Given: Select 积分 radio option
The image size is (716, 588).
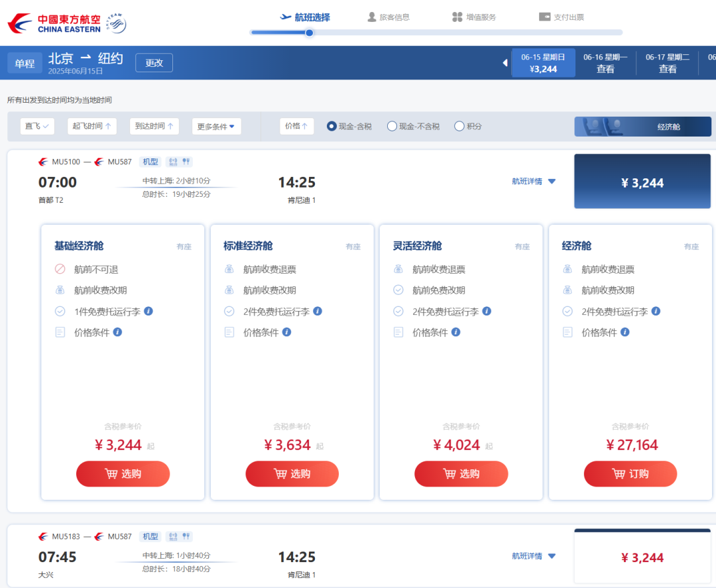Looking at the screenshot, I should point(459,126).
